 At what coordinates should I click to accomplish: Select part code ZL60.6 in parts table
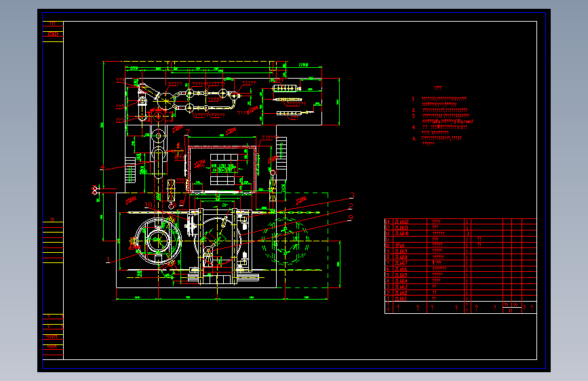[x=401, y=269]
